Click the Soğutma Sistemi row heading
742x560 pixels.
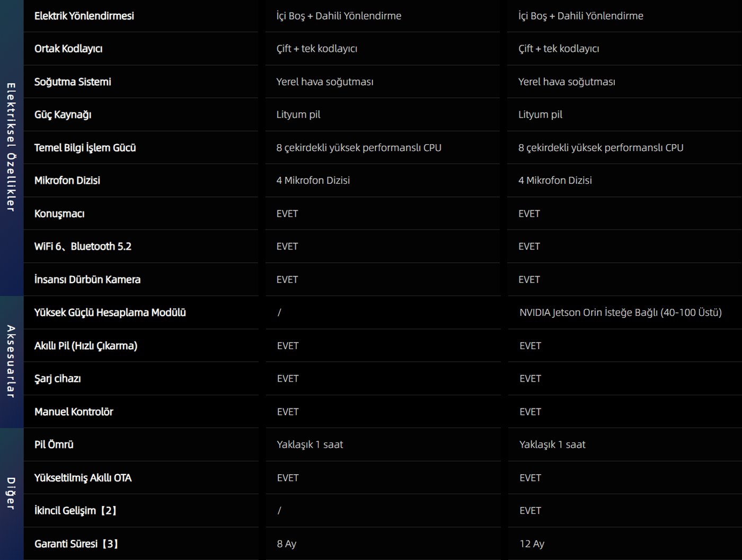tap(73, 82)
